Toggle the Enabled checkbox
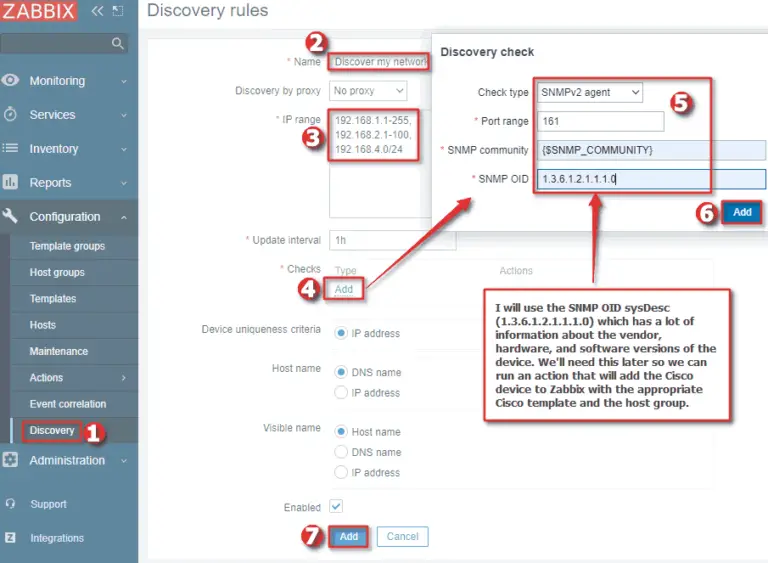The height and width of the screenshot is (563, 768). (x=336, y=506)
